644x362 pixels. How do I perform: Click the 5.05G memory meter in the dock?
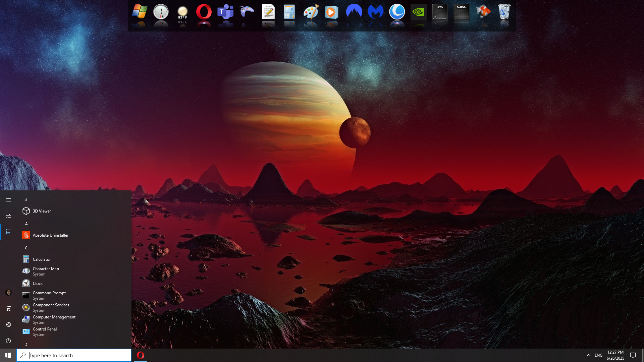[x=461, y=12]
